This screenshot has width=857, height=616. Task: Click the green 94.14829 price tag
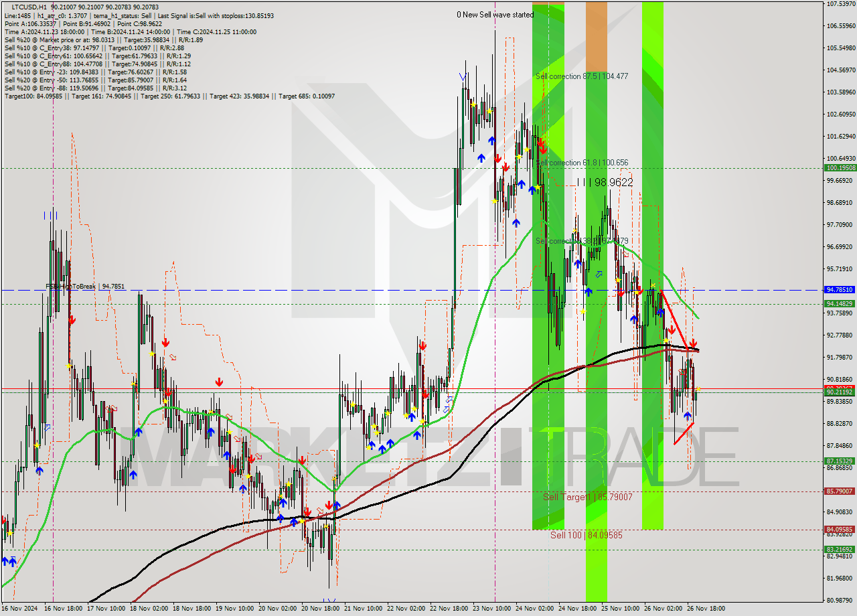coord(840,304)
